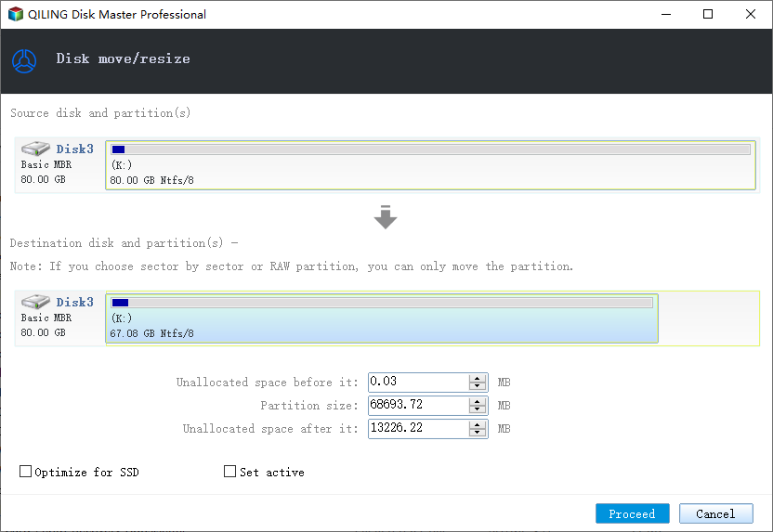The image size is (773, 532).
Task: Cancel the disk move/resize dialog
Action: (x=715, y=513)
